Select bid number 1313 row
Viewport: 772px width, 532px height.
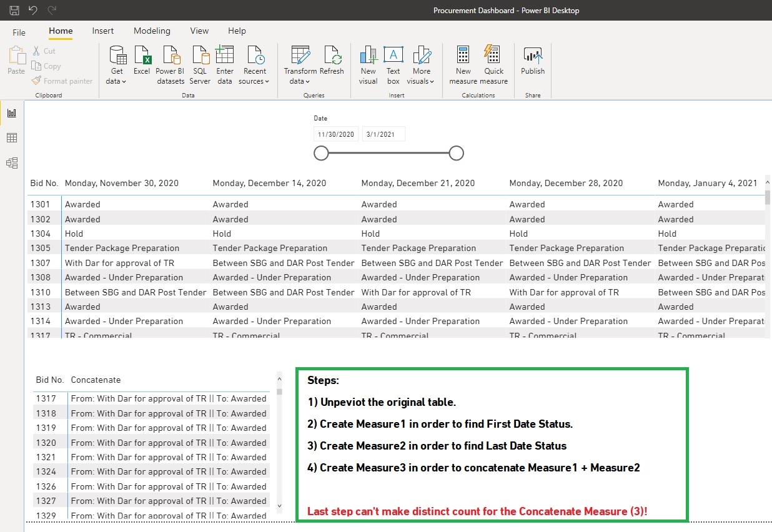tap(397, 307)
